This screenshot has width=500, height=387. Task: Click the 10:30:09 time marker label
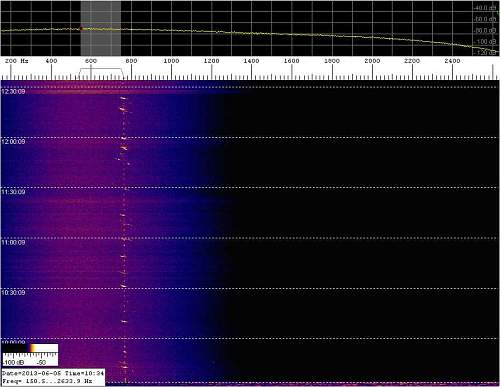[13, 292]
